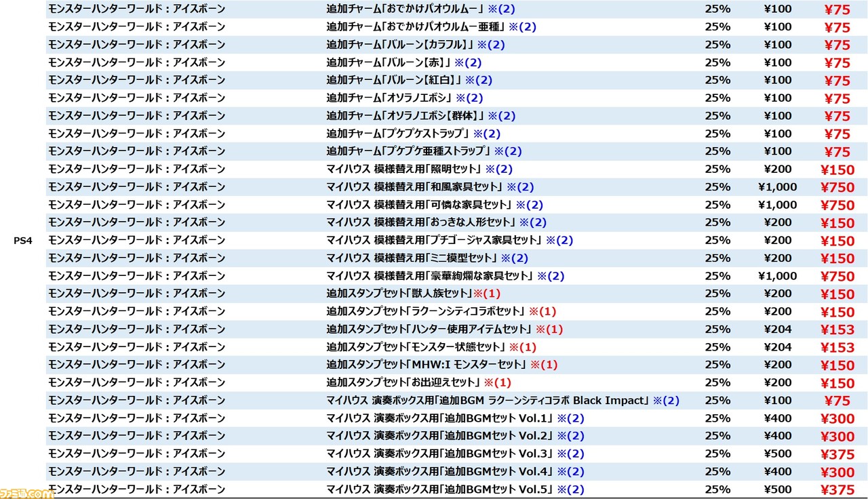Click モンスターハンターワールド:アイスボーン title in プチゴージャス家具セット row
Viewport: 868px width, 499px height.
(x=136, y=240)
